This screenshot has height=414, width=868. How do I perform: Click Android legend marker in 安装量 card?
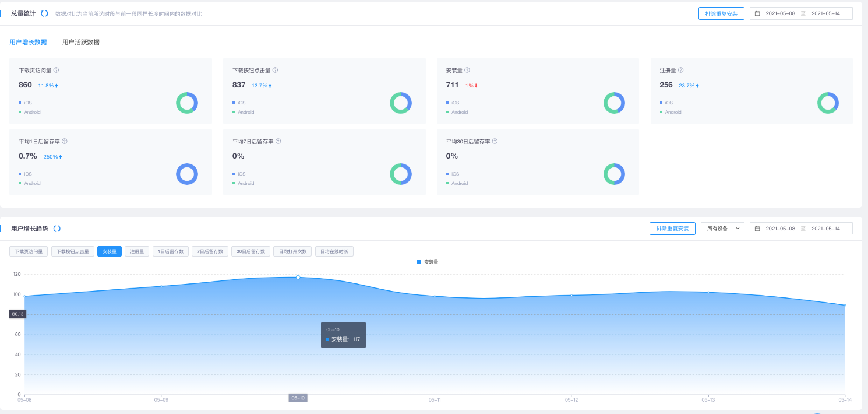coord(447,112)
